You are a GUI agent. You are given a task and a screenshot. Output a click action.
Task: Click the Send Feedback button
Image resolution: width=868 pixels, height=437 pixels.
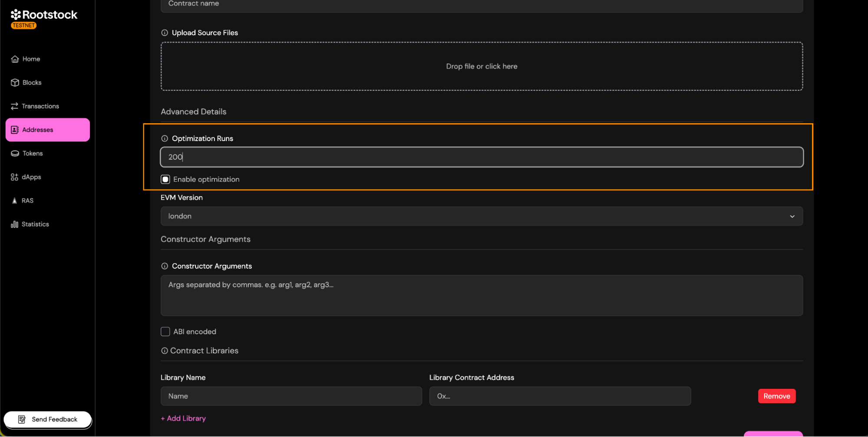(x=48, y=419)
